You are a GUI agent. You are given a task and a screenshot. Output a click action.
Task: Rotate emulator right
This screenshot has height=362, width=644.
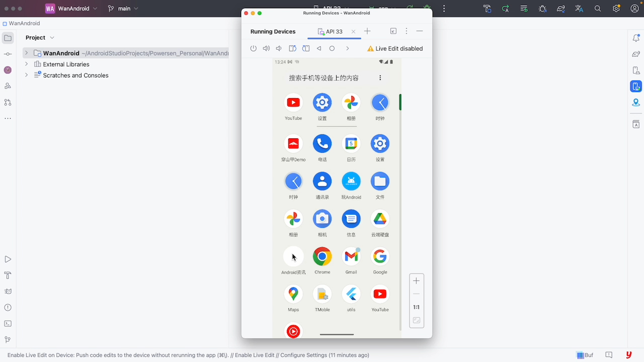pyautogui.click(x=306, y=48)
